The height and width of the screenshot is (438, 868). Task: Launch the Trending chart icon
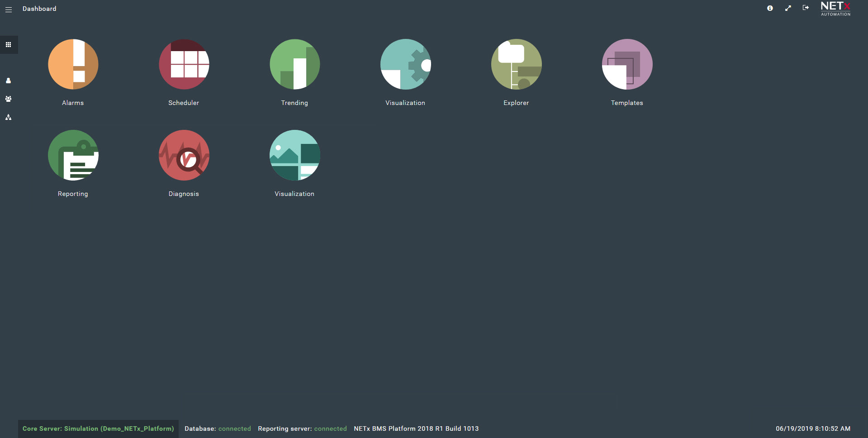coord(295,64)
